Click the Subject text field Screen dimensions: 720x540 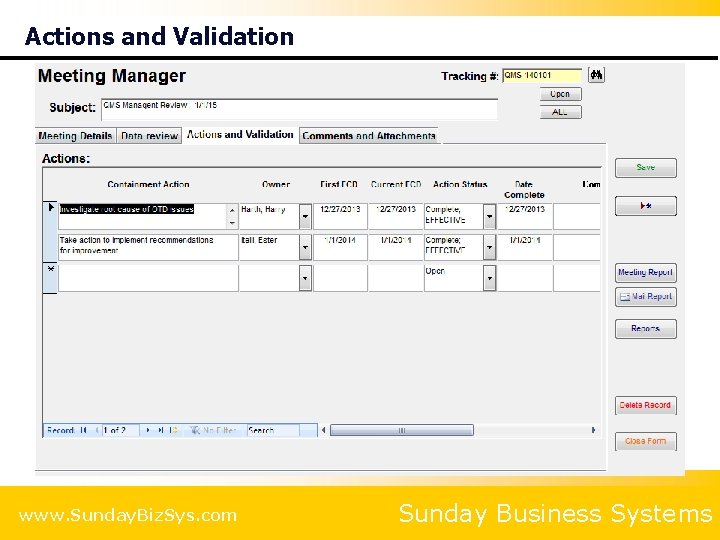[299, 109]
